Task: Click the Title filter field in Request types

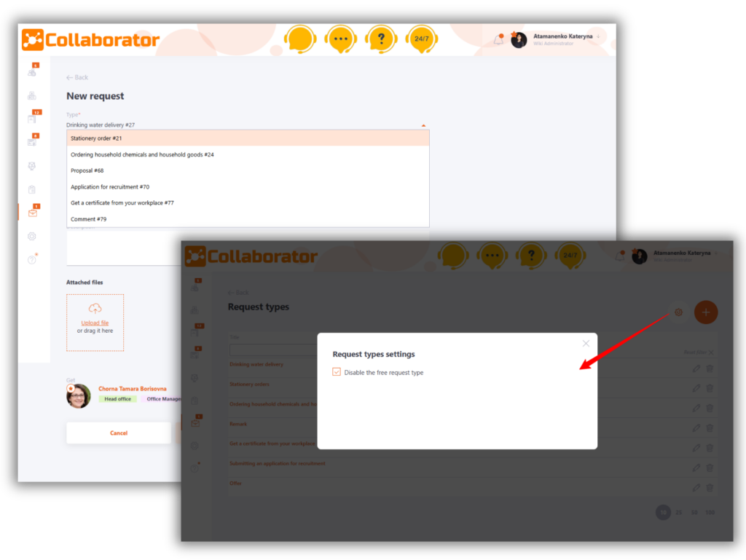Action: click(273, 350)
